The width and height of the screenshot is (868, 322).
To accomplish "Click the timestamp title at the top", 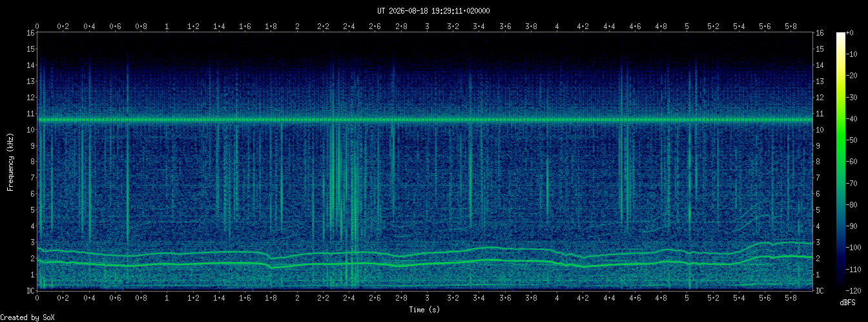I will click(x=433, y=11).
